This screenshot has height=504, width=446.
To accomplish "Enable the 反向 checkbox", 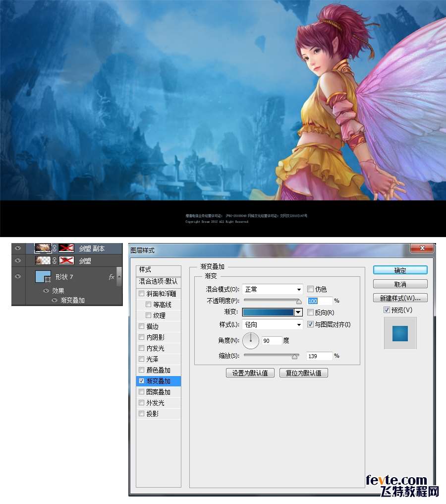I will pyautogui.click(x=310, y=313).
